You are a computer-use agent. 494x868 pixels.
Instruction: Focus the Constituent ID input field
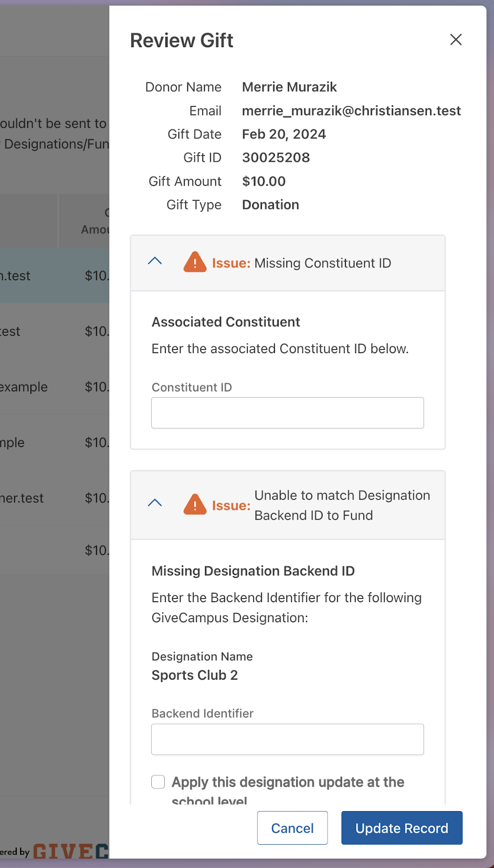(287, 413)
